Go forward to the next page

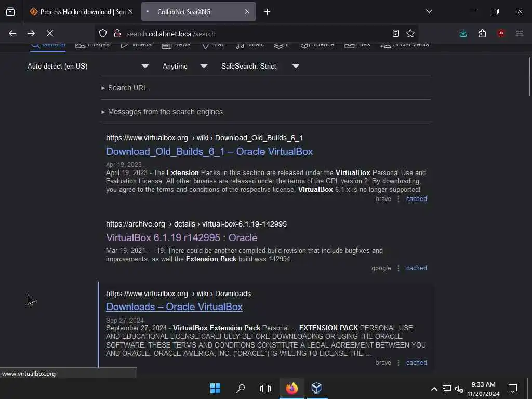pyautogui.click(x=31, y=33)
